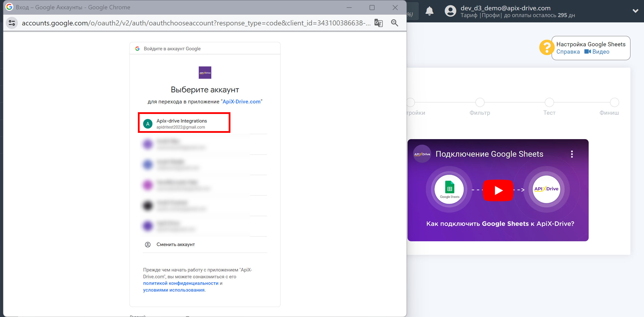Click the Google Translate icon in address bar
The width and height of the screenshot is (644, 317).
(x=378, y=23)
